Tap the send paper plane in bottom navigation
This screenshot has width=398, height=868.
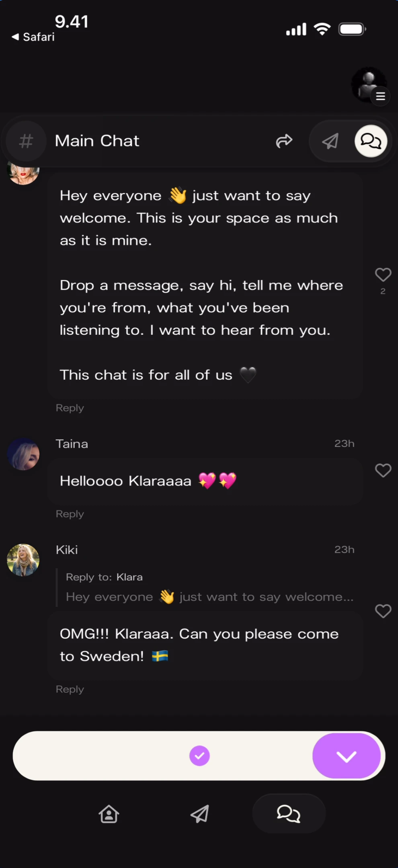(199, 814)
